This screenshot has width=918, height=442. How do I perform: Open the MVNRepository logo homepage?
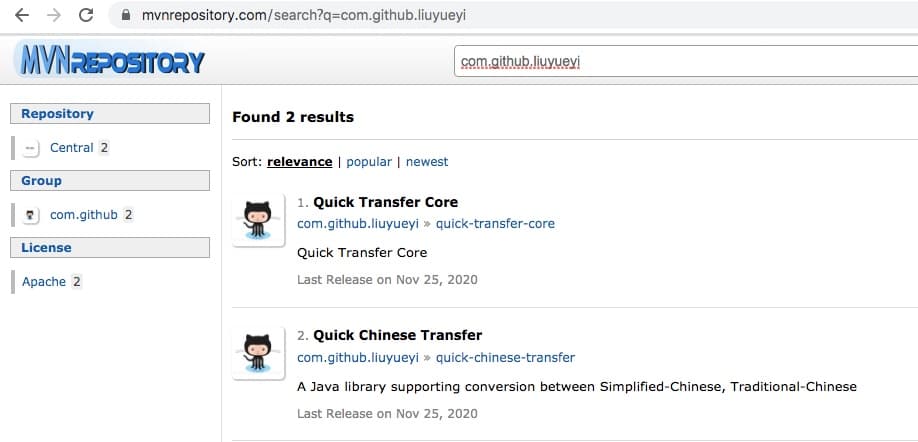(x=109, y=60)
